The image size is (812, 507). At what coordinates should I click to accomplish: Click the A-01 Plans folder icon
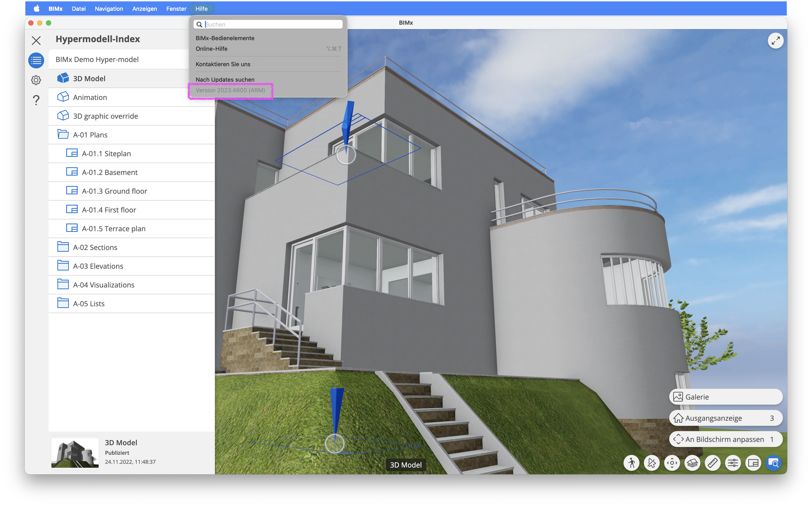click(63, 134)
